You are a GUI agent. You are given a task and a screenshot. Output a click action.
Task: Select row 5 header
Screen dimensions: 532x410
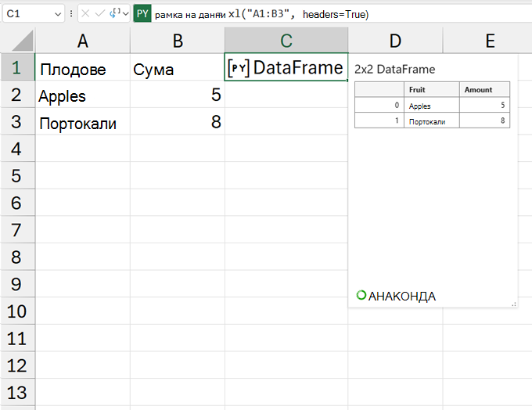(17, 175)
